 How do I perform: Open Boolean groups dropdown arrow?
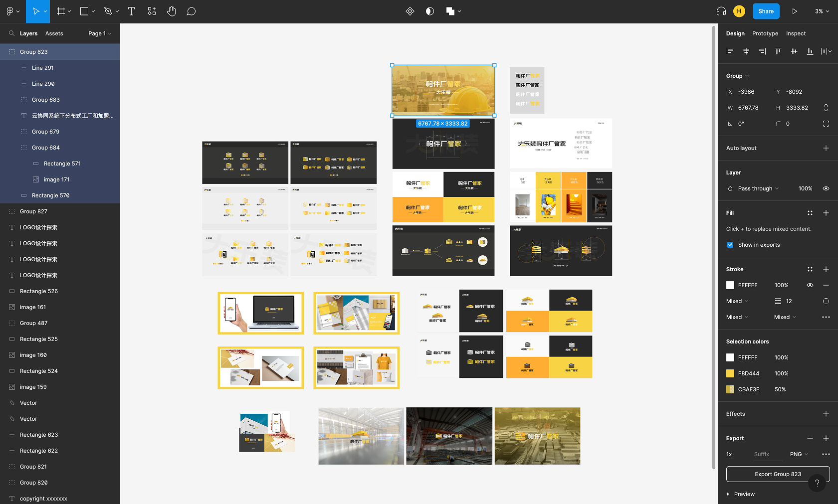pyautogui.click(x=459, y=11)
